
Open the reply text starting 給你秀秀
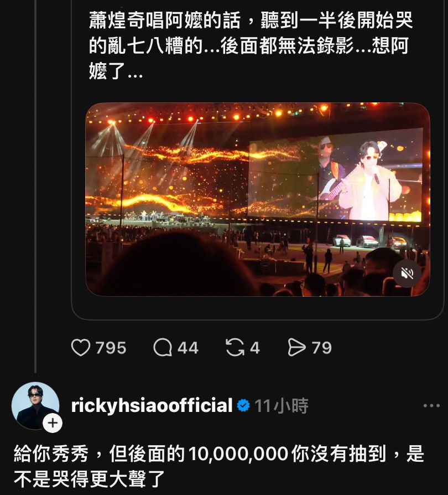click(219, 466)
